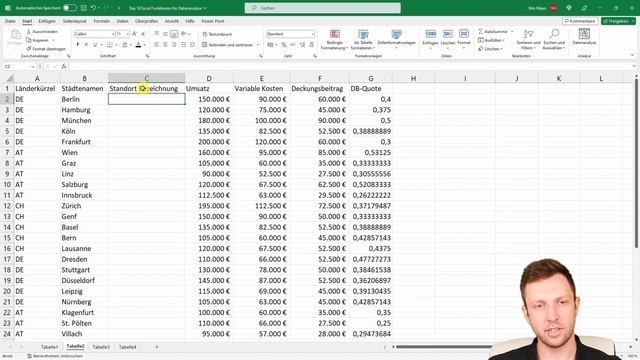
Task: Toggle bold formatting
Action: [78, 44]
